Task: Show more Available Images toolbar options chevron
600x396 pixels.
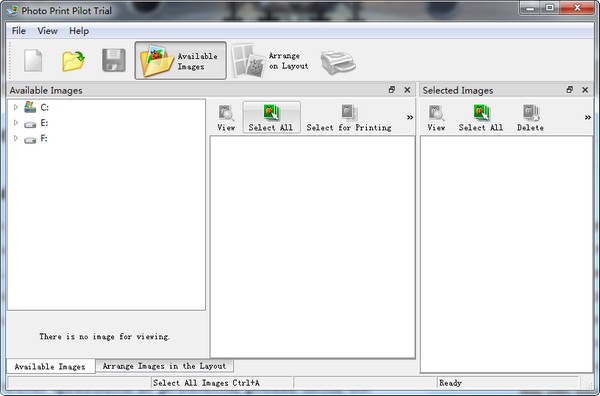Action: click(x=410, y=117)
